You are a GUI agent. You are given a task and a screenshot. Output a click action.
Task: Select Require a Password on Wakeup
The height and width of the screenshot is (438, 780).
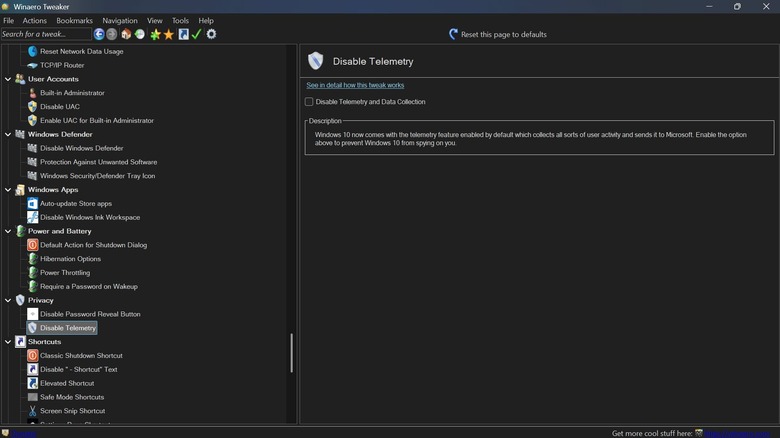(x=89, y=286)
